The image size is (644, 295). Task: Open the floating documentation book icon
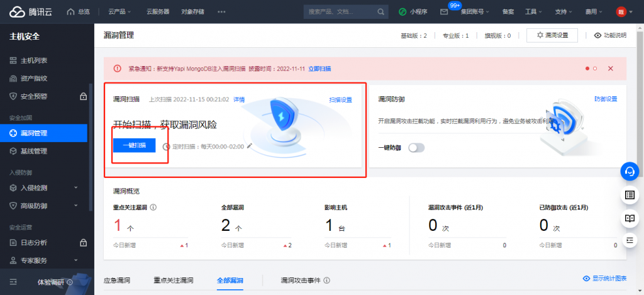[630, 218]
